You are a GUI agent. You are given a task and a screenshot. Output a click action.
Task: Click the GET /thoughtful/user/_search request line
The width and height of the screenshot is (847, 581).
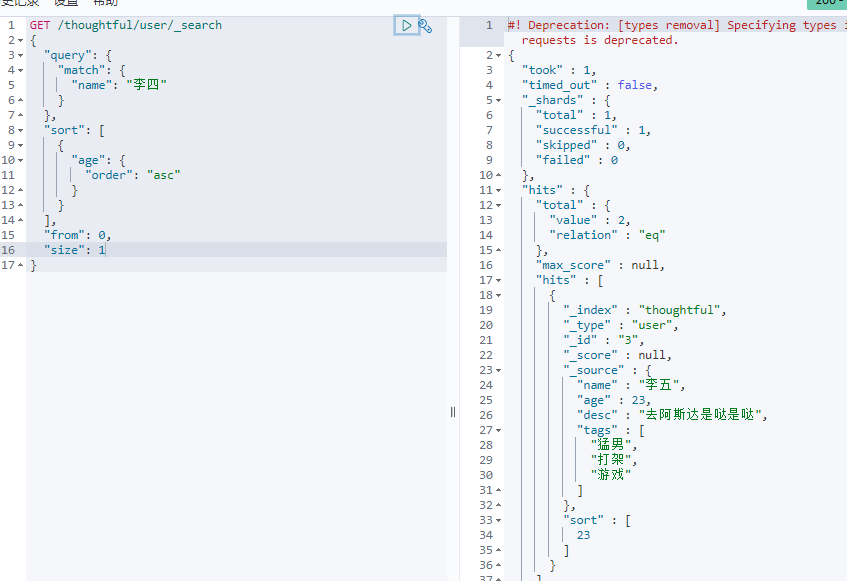[x=126, y=25]
